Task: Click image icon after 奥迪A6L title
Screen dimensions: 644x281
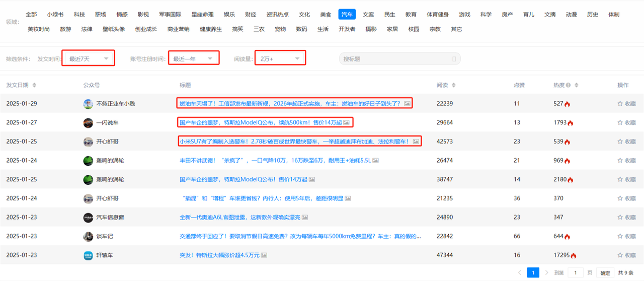Action: point(305,218)
